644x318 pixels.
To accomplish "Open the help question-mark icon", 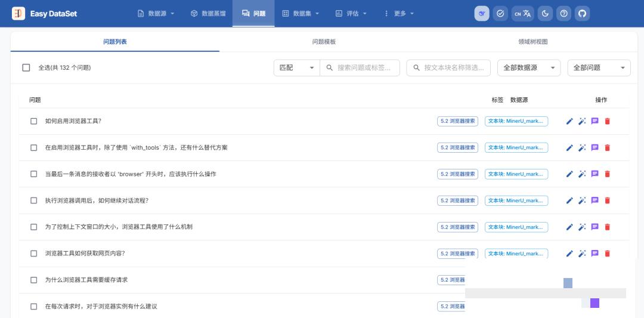I will pos(564,14).
